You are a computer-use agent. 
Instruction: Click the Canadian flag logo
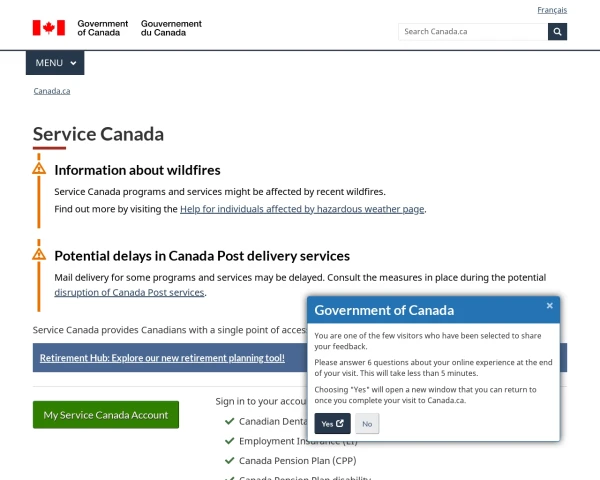pyautogui.click(x=49, y=28)
